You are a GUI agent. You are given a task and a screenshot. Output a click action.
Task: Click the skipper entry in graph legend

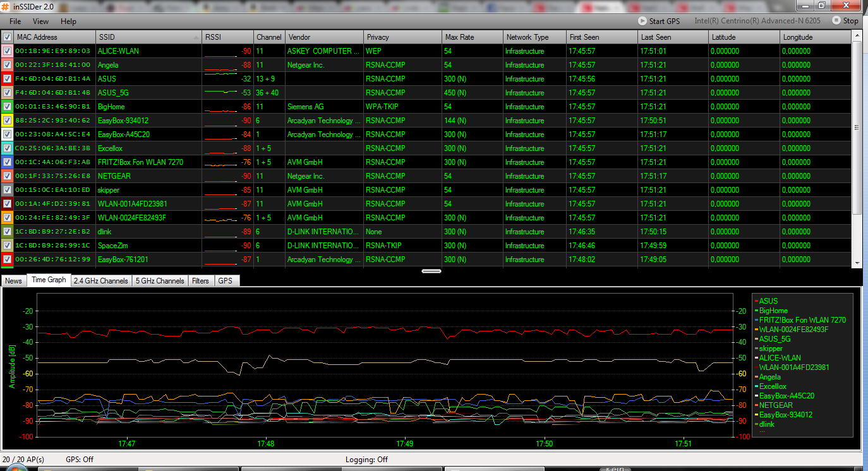(771, 349)
